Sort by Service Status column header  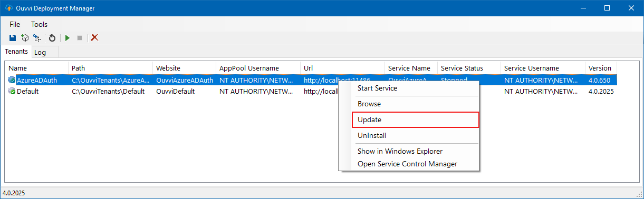469,68
